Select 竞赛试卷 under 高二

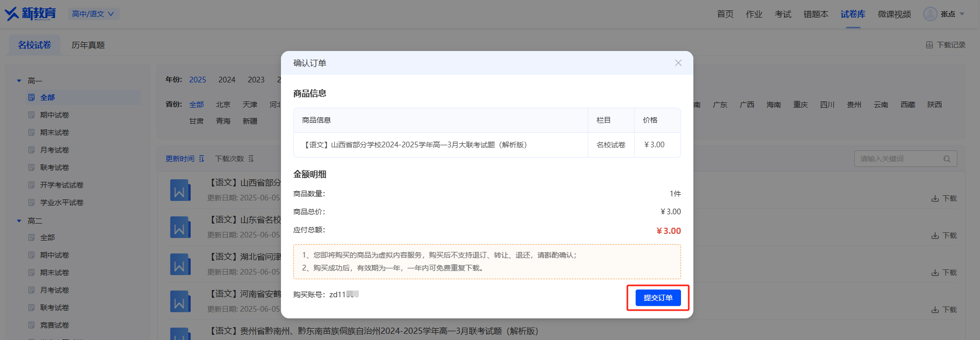pyautogui.click(x=55, y=325)
